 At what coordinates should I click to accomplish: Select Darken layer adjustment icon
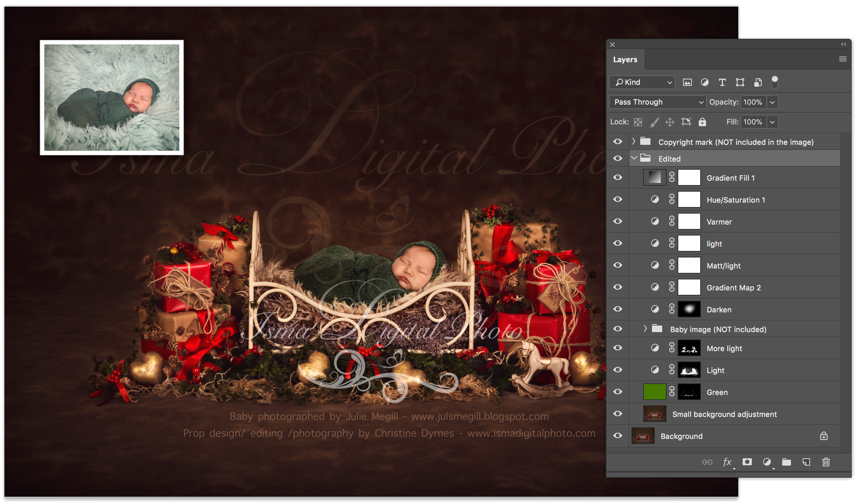tap(655, 309)
